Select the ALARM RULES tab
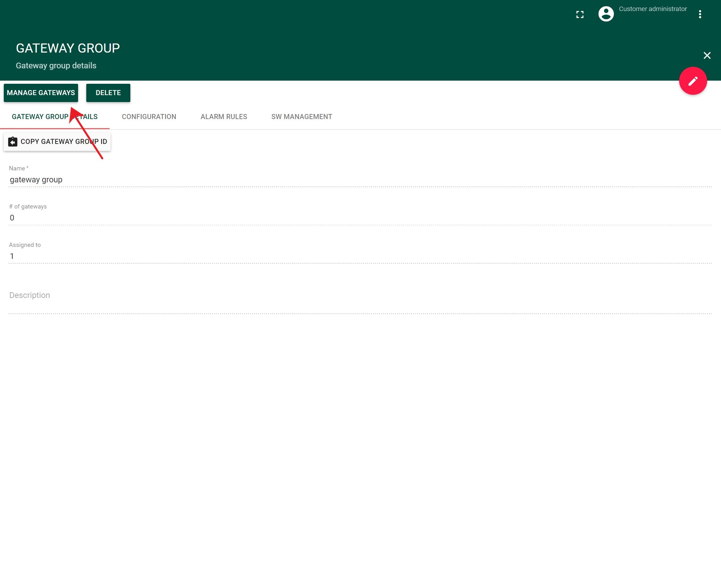Image resolution: width=721 pixels, height=588 pixels. point(223,116)
